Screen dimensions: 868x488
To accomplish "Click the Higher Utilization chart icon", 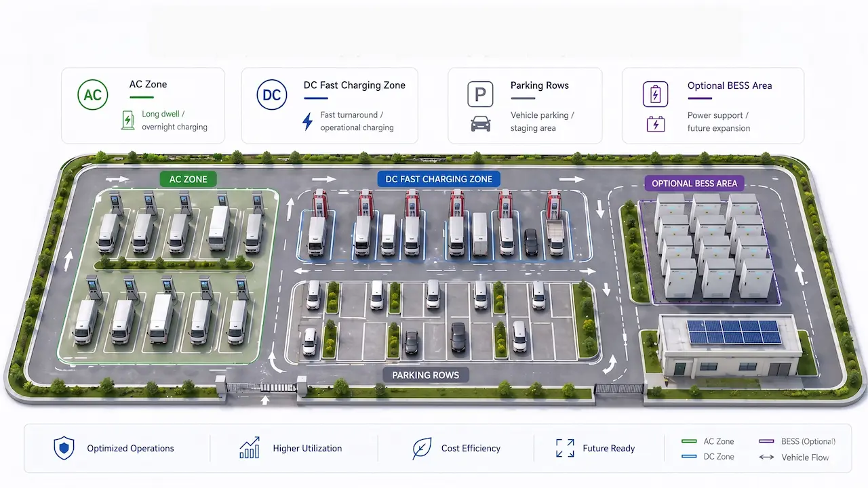I will point(250,448).
